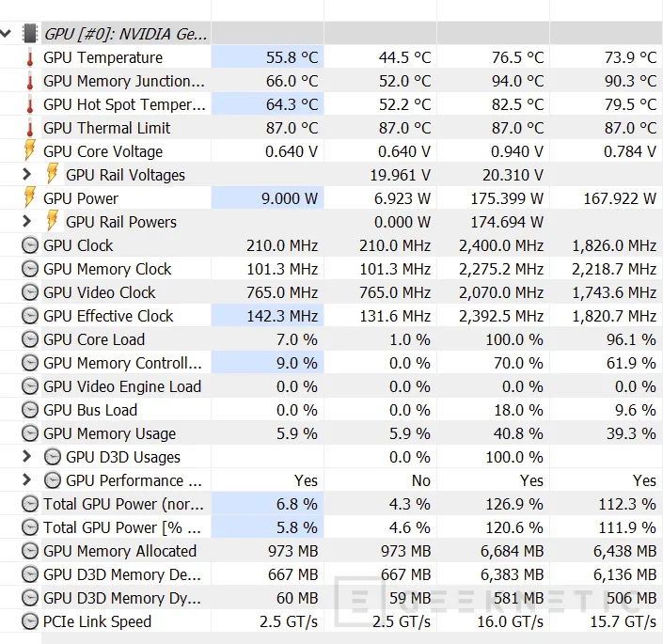Select GPU Thermal Limit label
The width and height of the screenshot is (663, 644).
pos(106,128)
